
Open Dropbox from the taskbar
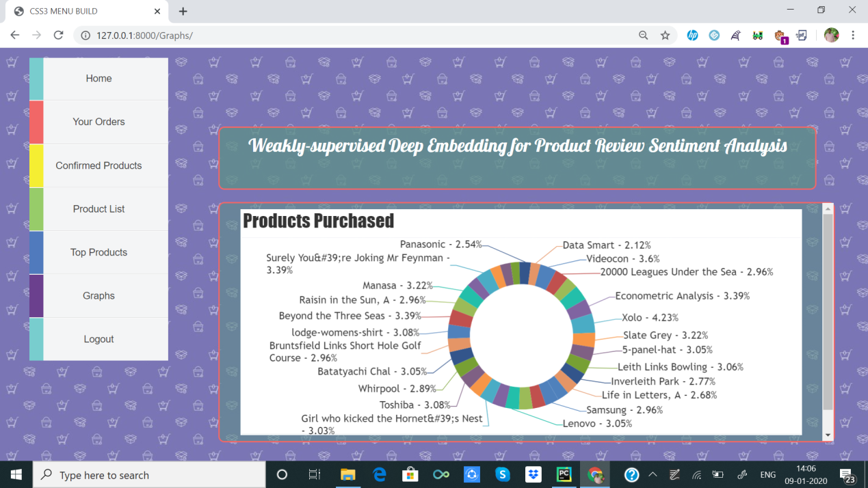[534, 475]
